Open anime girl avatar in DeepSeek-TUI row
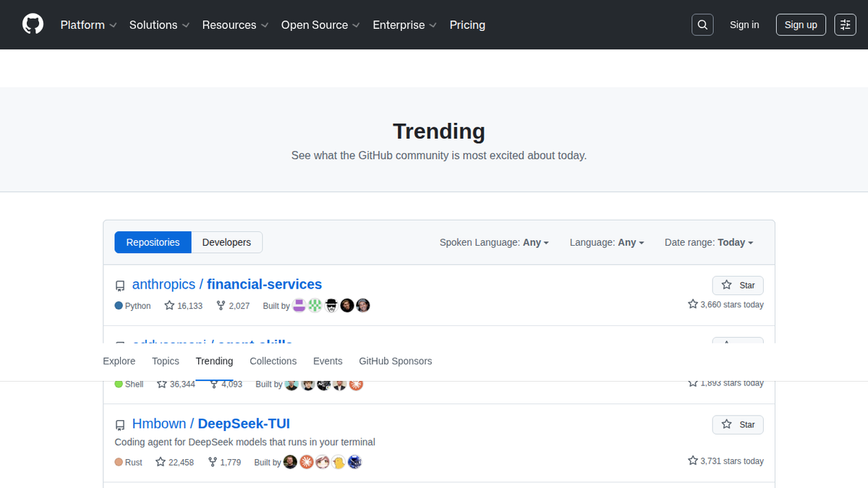 tap(322, 461)
